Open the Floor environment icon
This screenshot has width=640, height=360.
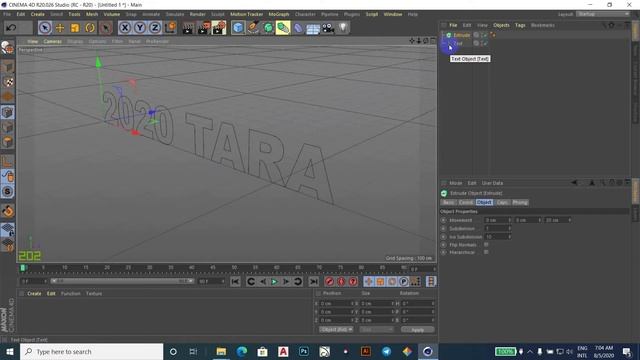313,28
